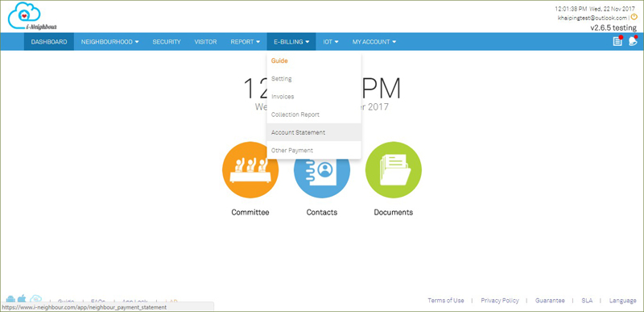Viewport: 644px width, 312px height.
Task: Click the Contacts label
Action: (321, 213)
